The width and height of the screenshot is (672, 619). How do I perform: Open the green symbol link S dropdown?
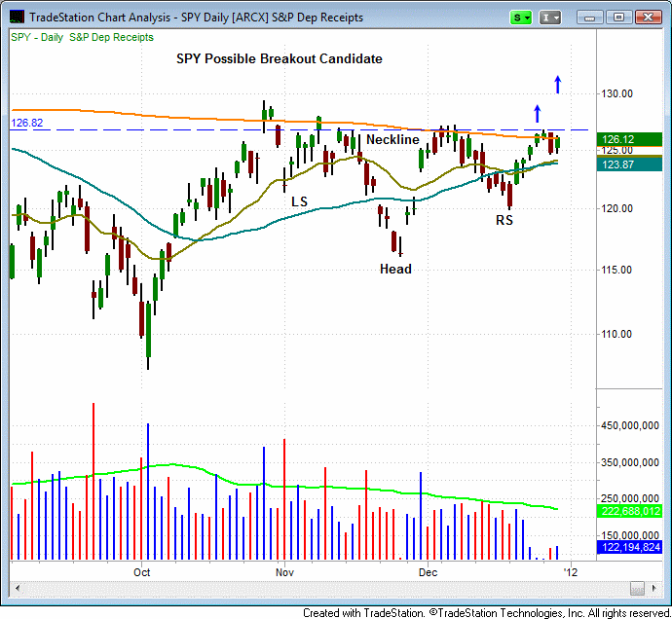[522, 17]
